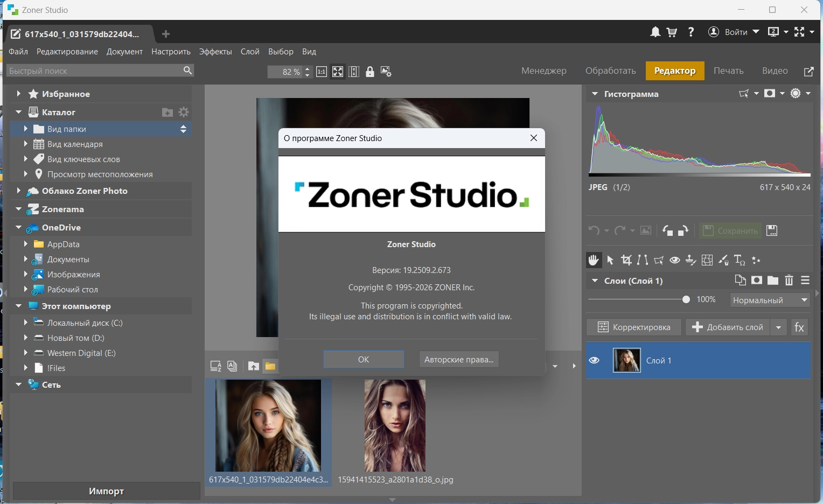
Task: Open the Войти account dropdown
Action: [734, 32]
